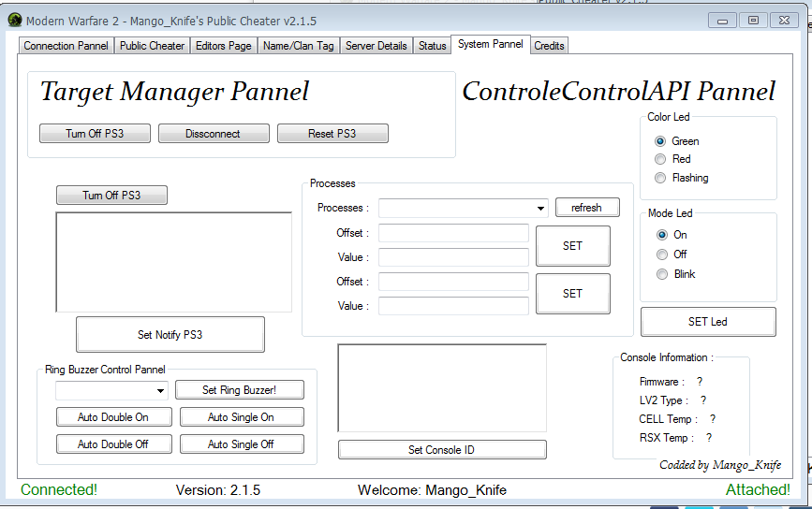The height and width of the screenshot is (509, 812).
Task: Select the Red color LED option
Action: (x=672, y=159)
